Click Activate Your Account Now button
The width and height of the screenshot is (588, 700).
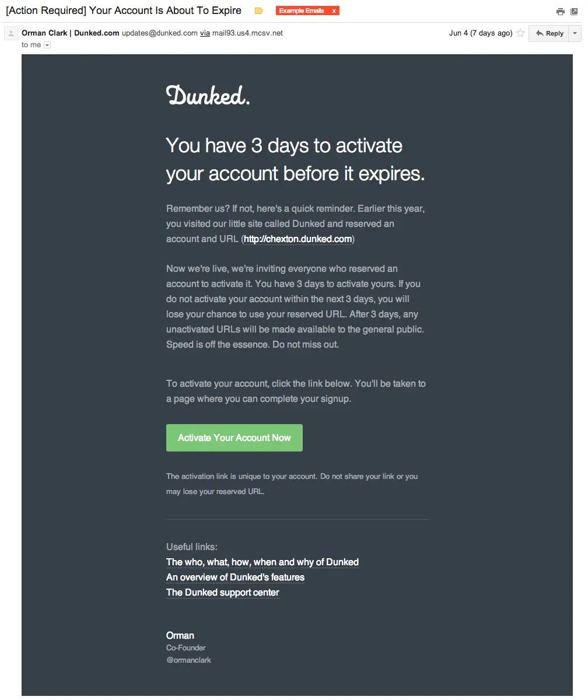coord(235,437)
